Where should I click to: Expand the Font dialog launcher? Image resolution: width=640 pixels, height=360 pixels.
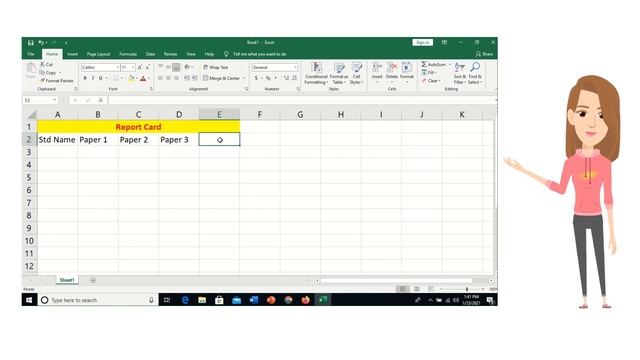coord(151,89)
